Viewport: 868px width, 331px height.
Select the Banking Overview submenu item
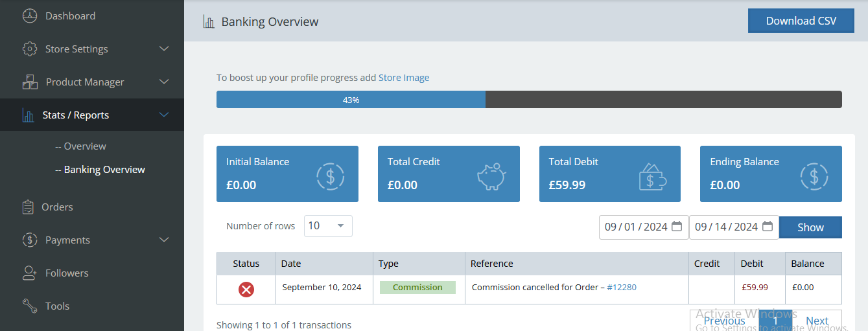click(x=104, y=170)
